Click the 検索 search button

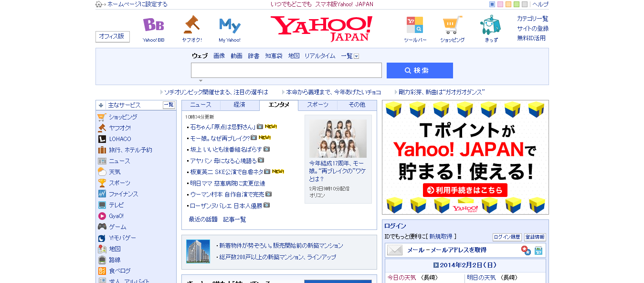tap(420, 70)
